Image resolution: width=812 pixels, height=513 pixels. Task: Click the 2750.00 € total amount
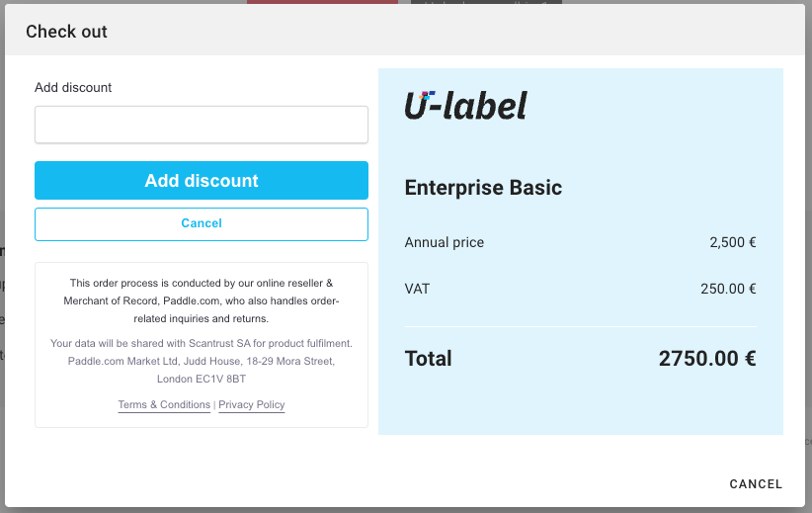click(x=707, y=359)
